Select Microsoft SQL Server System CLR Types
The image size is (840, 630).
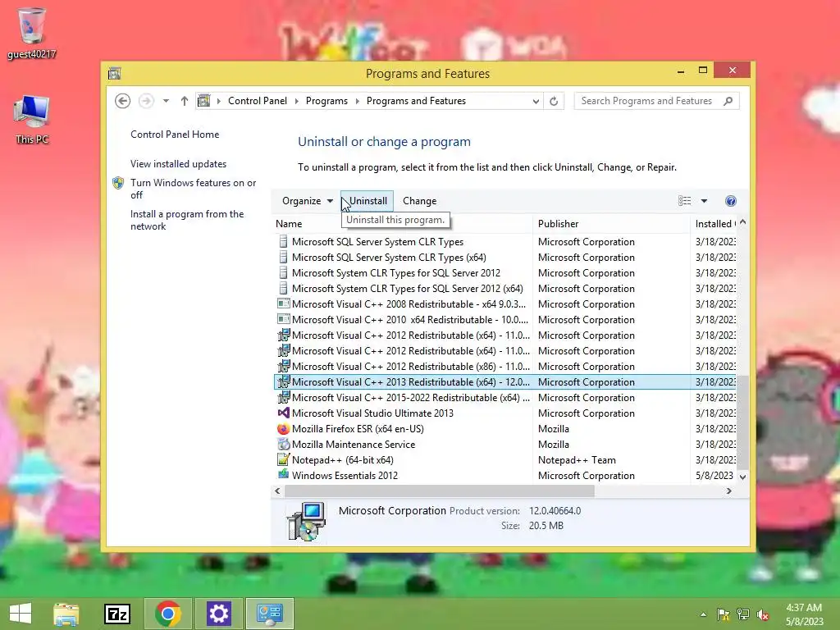pos(377,242)
